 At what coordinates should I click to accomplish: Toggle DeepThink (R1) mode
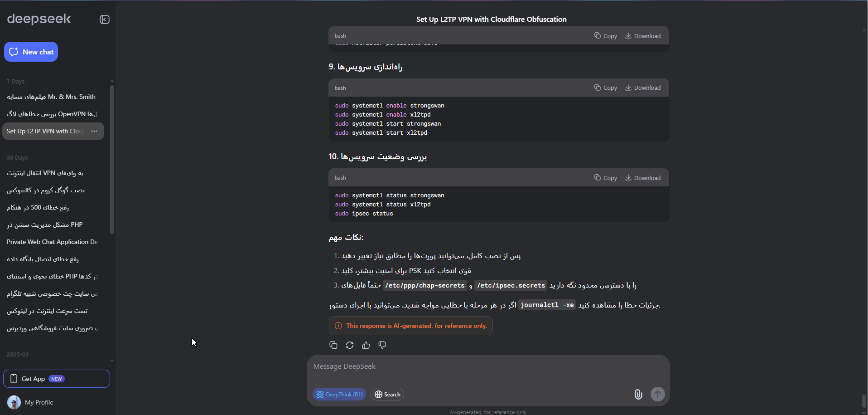click(339, 394)
